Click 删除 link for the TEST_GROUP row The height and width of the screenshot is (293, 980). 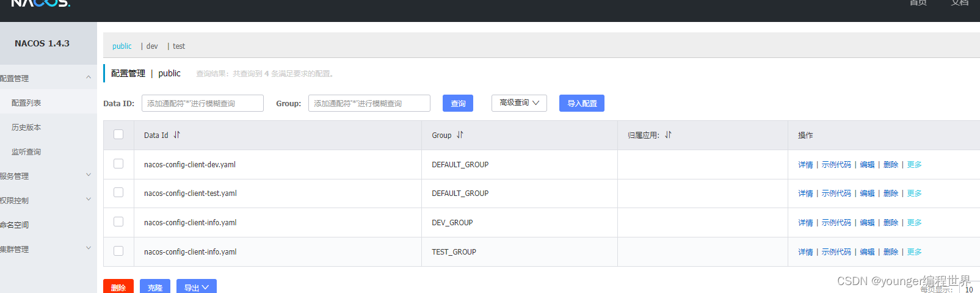point(891,252)
